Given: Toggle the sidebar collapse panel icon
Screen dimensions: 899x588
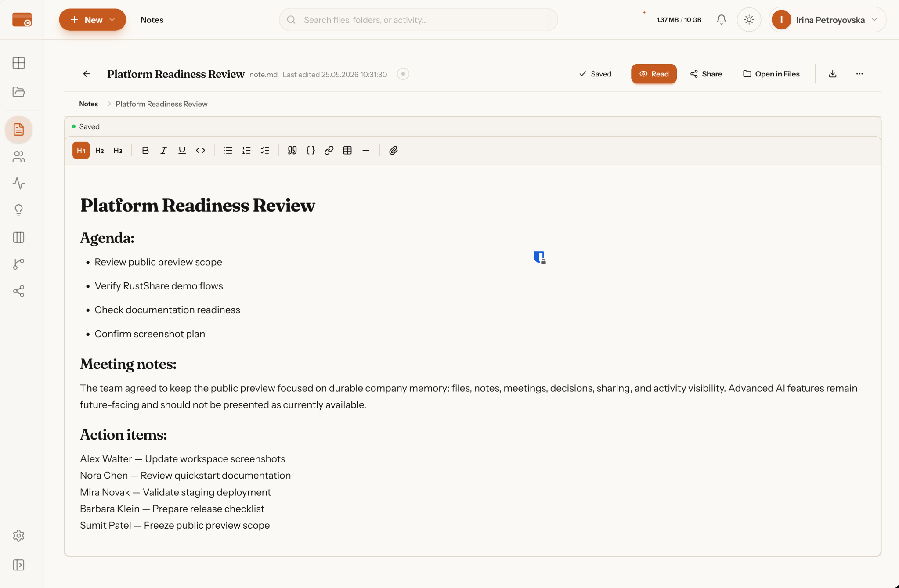Looking at the screenshot, I should click(18, 565).
